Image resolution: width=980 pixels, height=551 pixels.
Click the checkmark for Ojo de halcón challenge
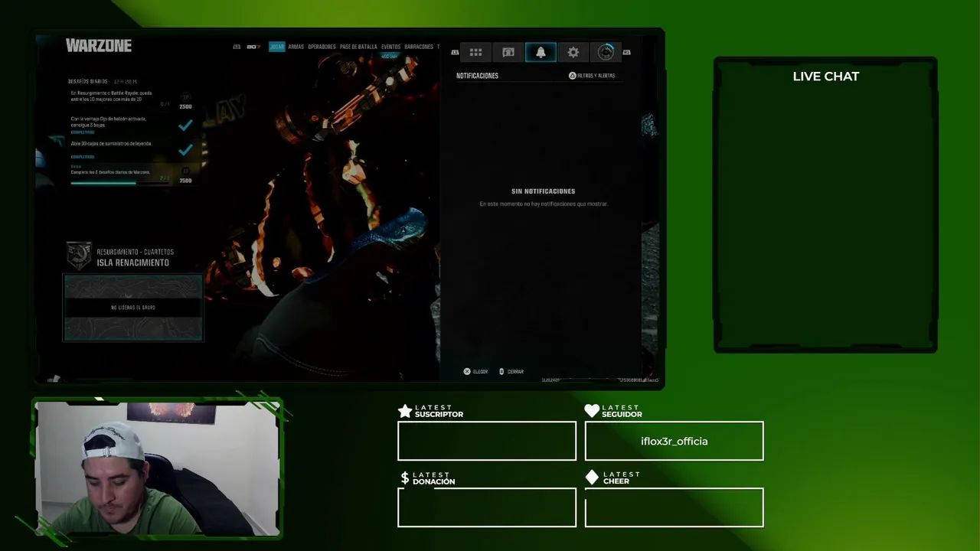point(185,125)
